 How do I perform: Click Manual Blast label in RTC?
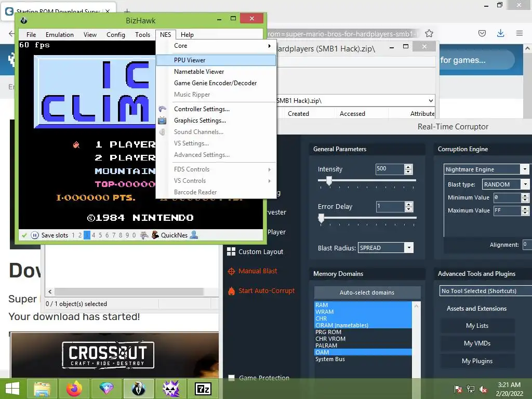click(258, 271)
